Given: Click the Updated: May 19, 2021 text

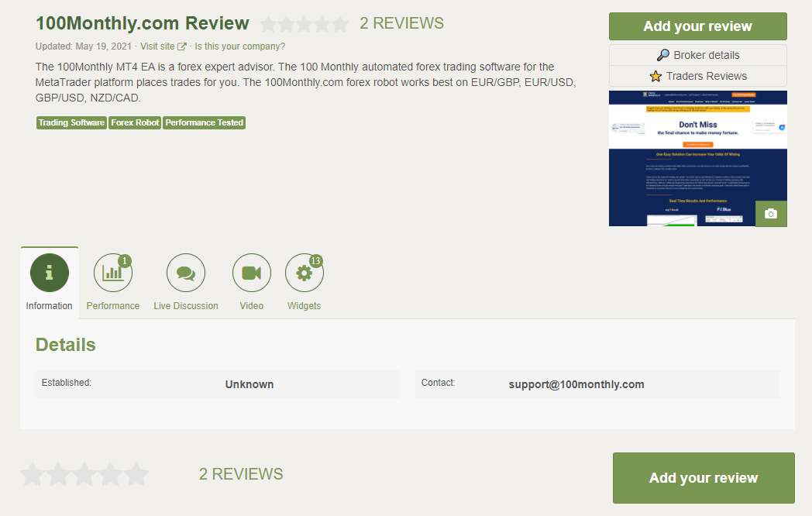Looking at the screenshot, I should click(x=84, y=46).
